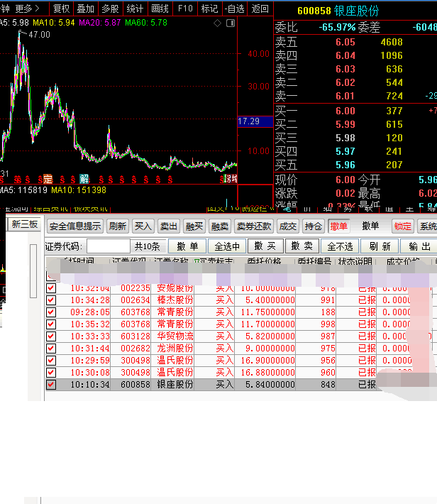Image resolution: width=437 pixels, height=504 pixels.
Task: Click 全选中 to select all orders
Action: (x=227, y=246)
